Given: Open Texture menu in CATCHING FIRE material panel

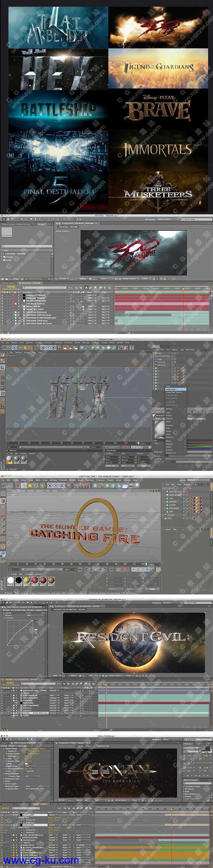Looking at the screenshot, I should (x=38, y=574).
